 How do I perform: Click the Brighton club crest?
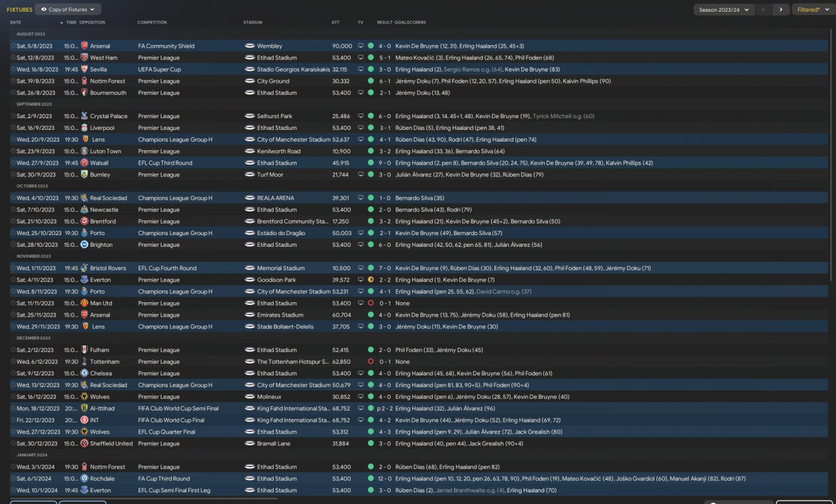[x=84, y=245]
